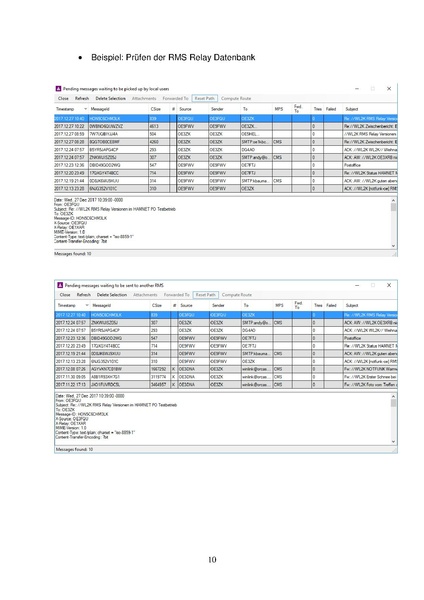
Task: Click Refresh in the 'another RMS' window toolbar
Action: (84, 295)
